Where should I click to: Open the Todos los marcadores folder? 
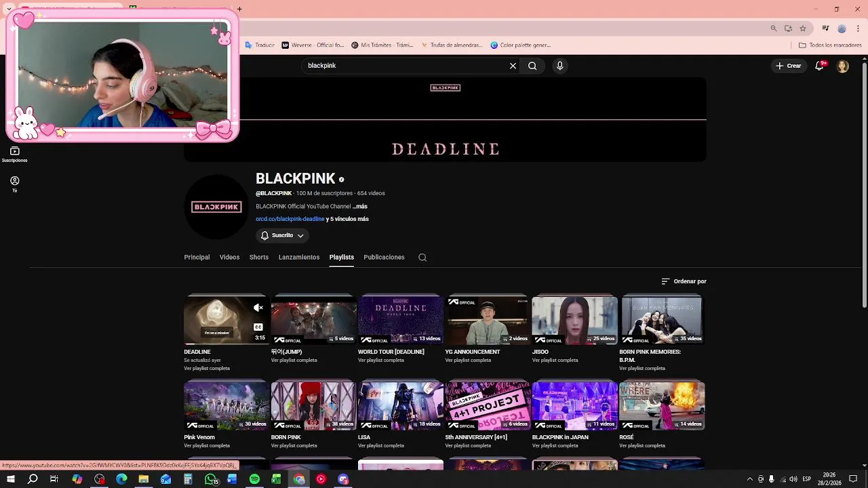(830, 45)
